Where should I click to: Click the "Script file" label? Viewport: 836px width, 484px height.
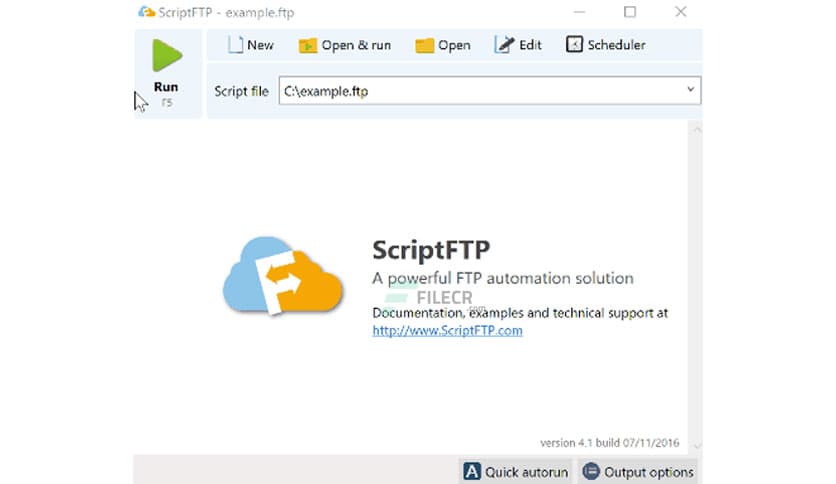241,91
